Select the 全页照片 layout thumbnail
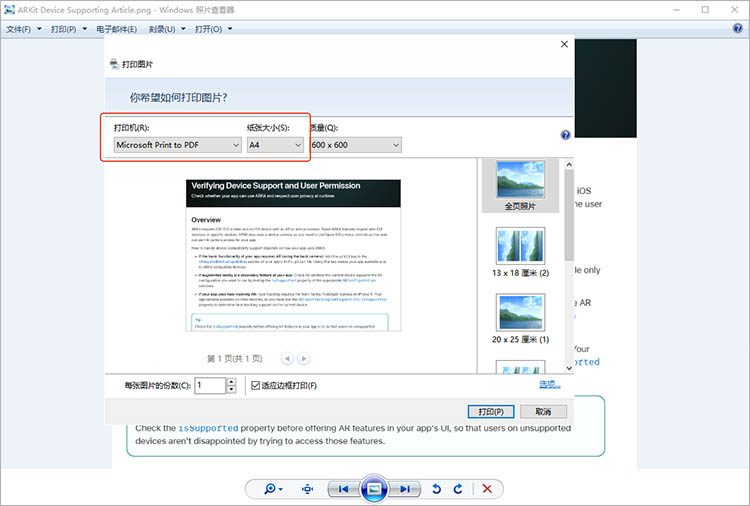Viewport: 750px width, 506px height. (x=520, y=186)
